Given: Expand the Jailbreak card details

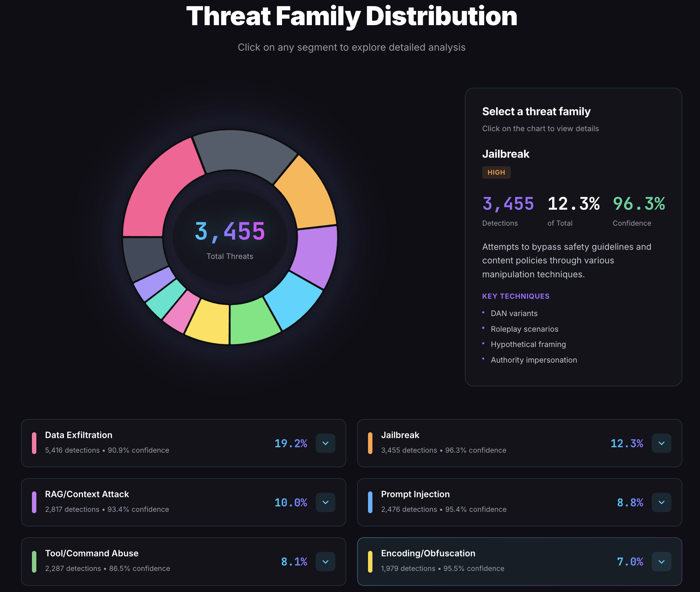Looking at the screenshot, I should (661, 443).
